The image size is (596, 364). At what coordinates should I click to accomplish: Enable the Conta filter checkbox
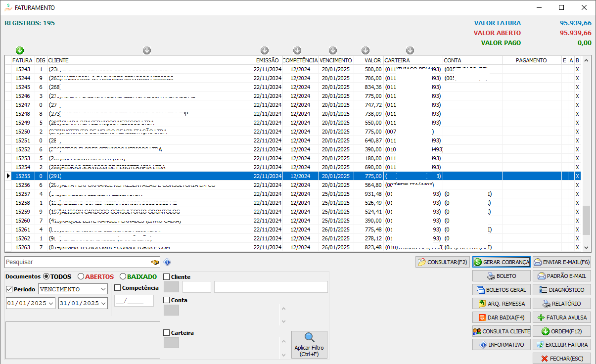167,300
